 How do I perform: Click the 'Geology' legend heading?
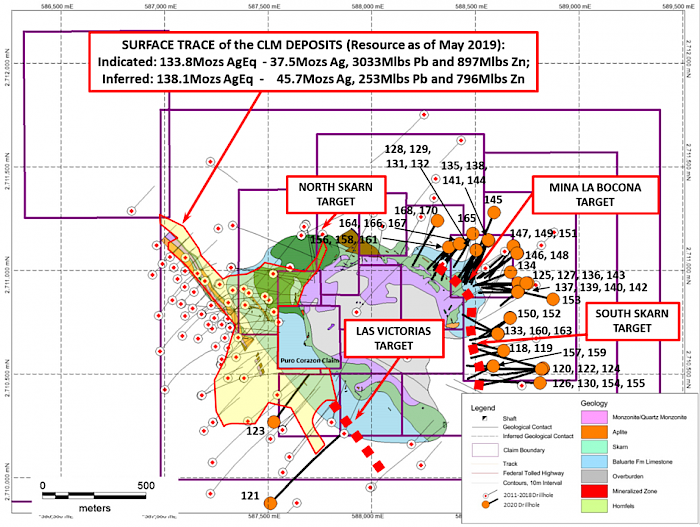[594, 403]
